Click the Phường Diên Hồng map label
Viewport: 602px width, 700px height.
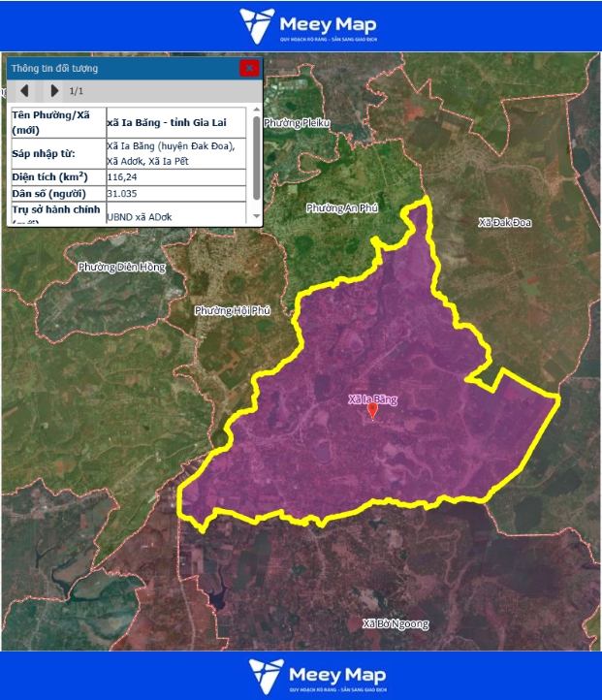pyautogui.click(x=122, y=267)
